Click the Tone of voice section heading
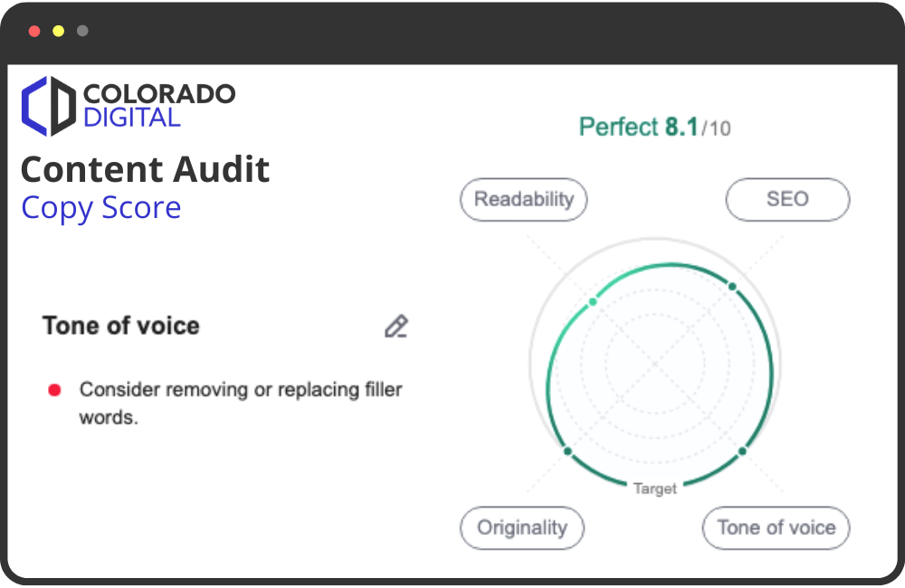The image size is (905, 588). [120, 326]
